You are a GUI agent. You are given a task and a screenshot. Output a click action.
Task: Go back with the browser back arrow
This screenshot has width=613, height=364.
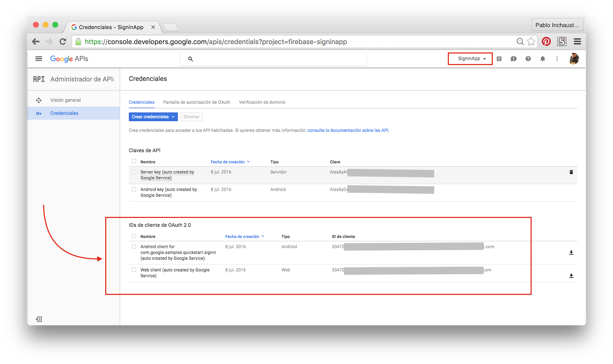(36, 42)
